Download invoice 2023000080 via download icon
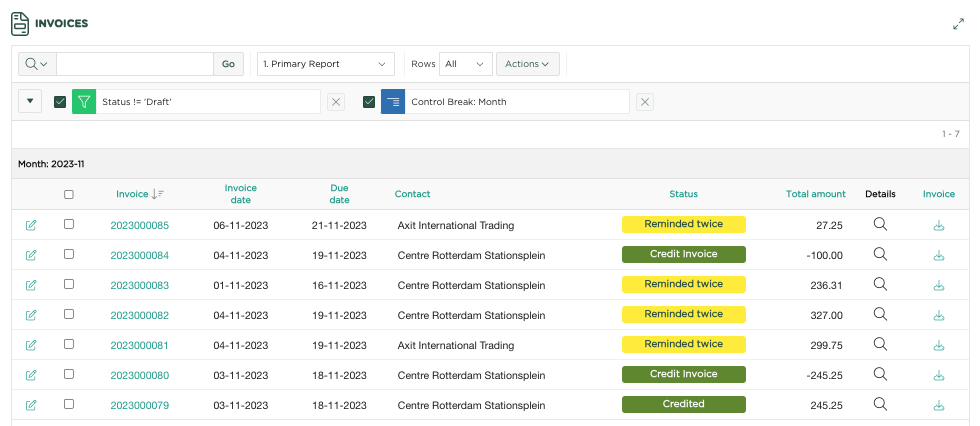 [938, 375]
